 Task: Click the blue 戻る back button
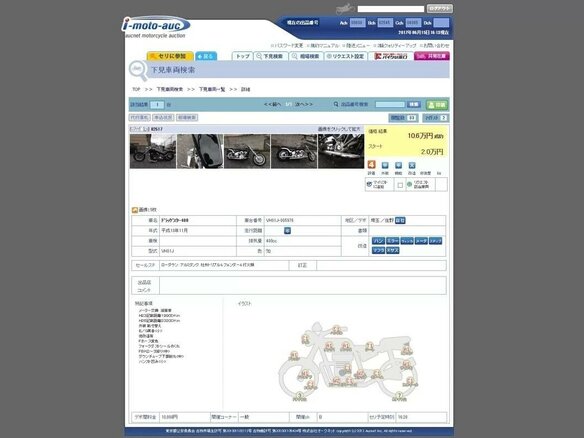click(x=206, y=56)
